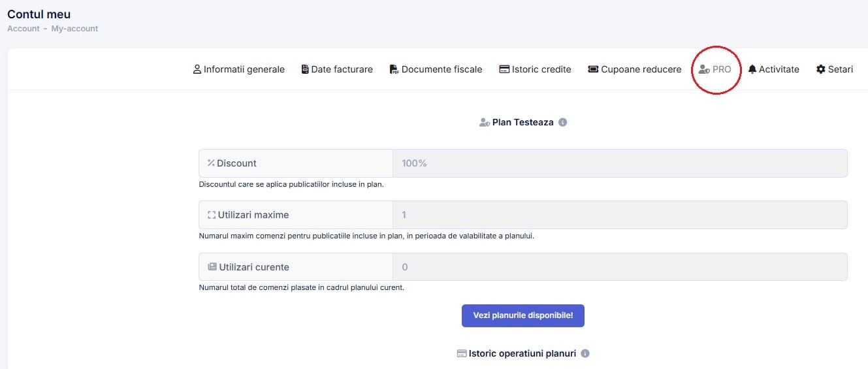The width and height of the screenshot is (868, 369).
Task: Click the Discount field showing 100%
Action: tap(619, 163)
